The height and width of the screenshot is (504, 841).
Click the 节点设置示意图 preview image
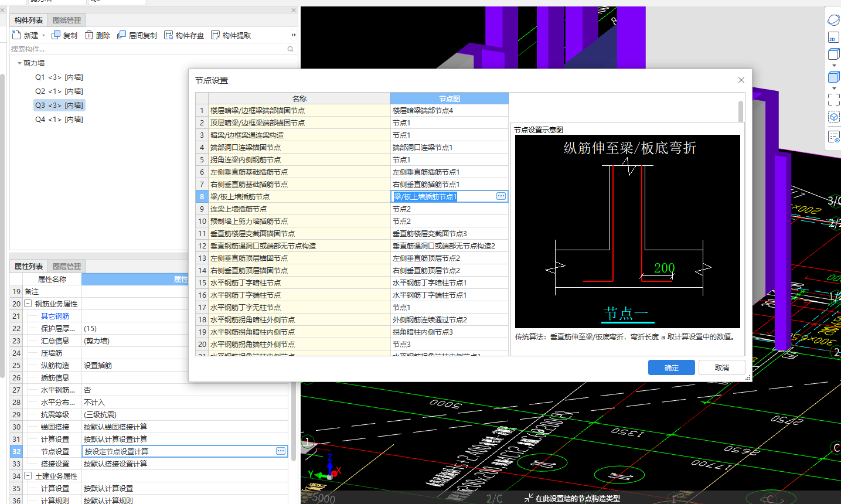pyautogui.click(x=627, y=231)
